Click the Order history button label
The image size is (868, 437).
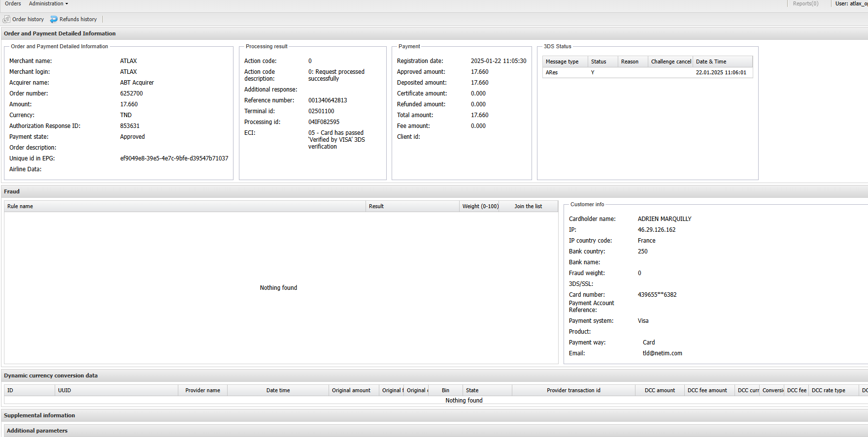(28, 19)
